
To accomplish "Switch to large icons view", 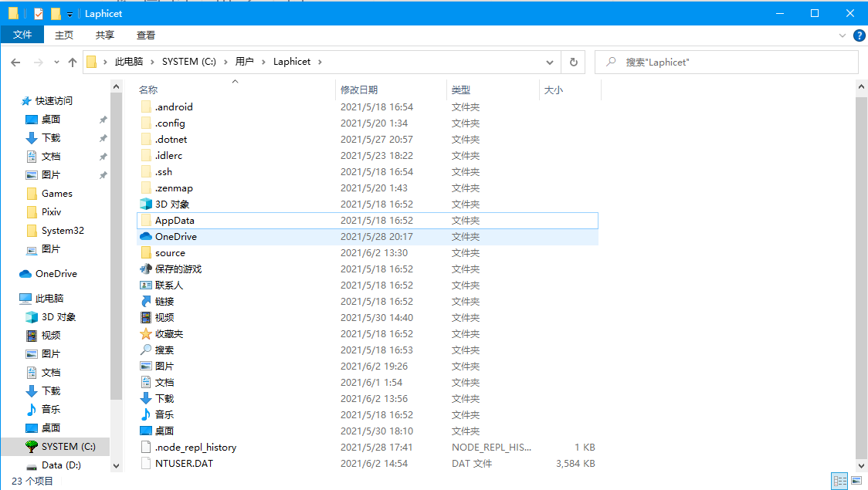I will click(x=856, y=481).
